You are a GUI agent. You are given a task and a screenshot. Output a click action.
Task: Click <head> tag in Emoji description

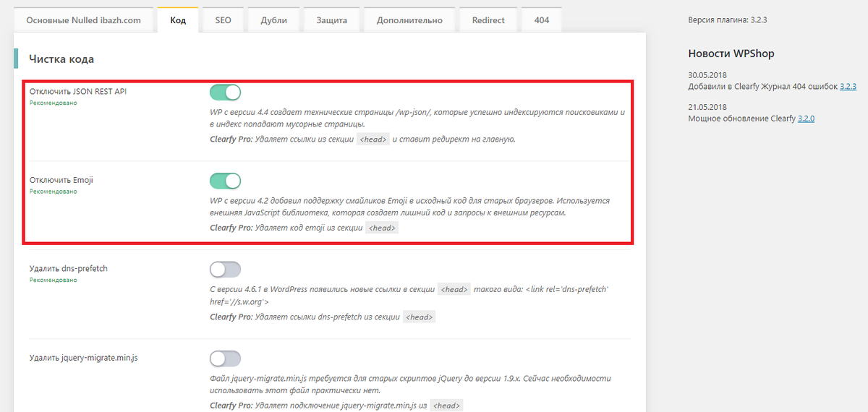tap(382, 228)
